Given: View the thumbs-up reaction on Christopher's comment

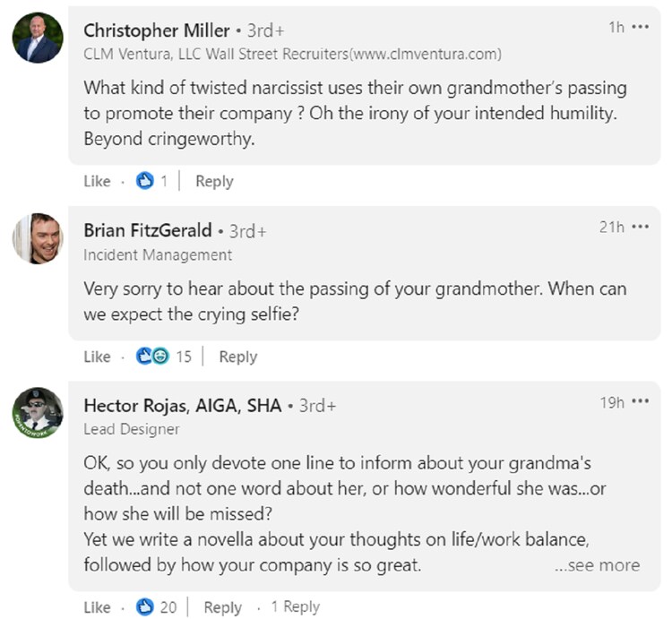Looking at the screenshot, I should pyautogui.click(x=151, y=181).
